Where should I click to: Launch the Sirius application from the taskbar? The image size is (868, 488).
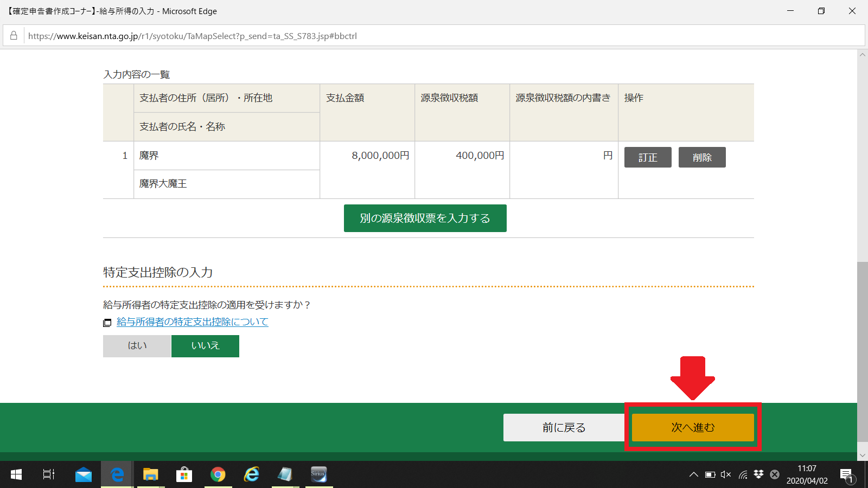tap(318, 474)
